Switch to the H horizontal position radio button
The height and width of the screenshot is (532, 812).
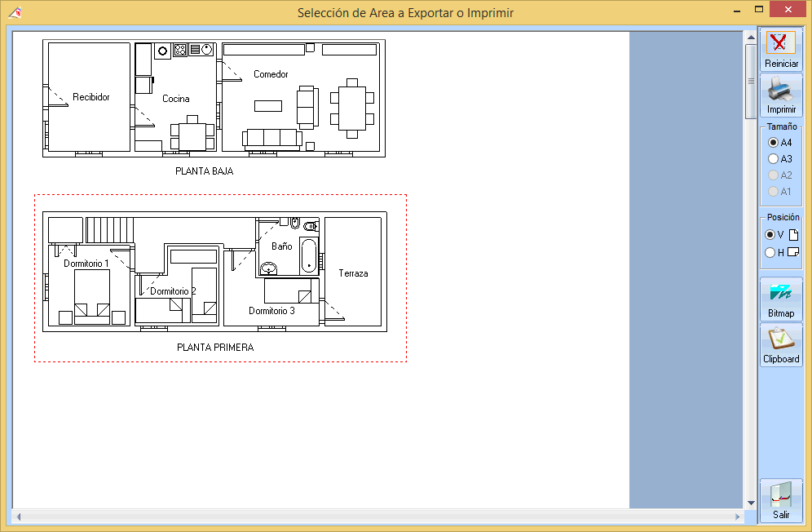pyautogui.click(x=770, y=253)
